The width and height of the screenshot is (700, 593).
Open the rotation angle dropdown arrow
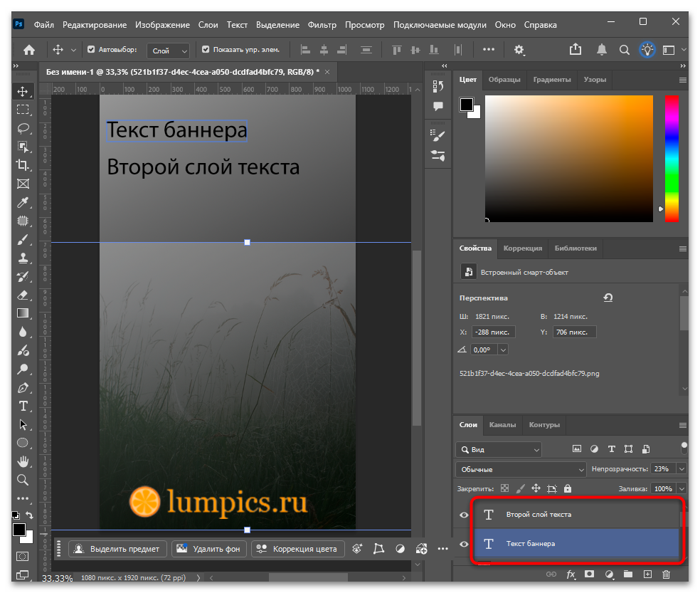(x=503, y=350)
